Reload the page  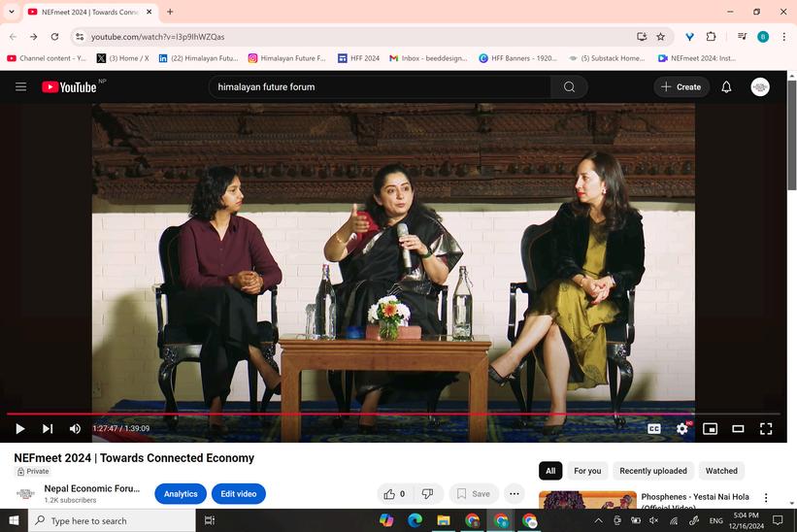click(x=54, y=37)
